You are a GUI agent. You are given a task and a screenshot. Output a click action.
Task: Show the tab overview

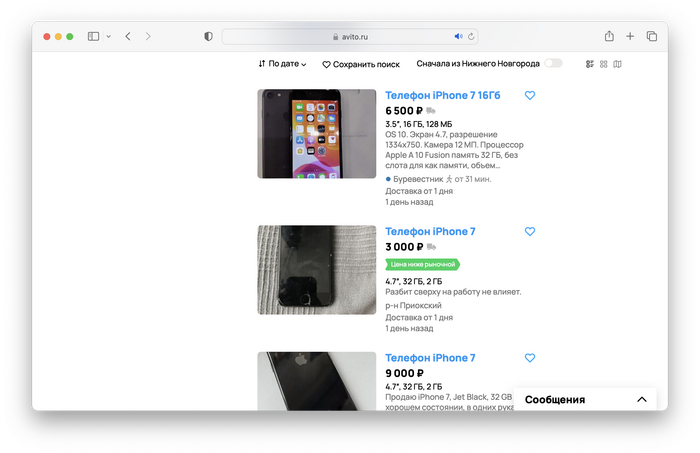point(652,37)
